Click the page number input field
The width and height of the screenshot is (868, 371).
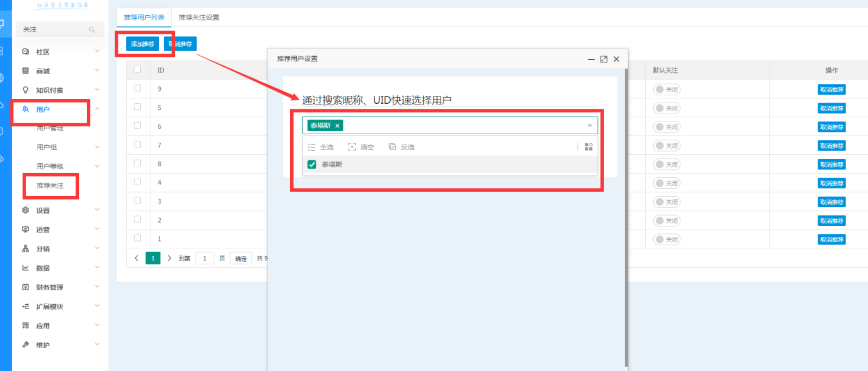click(x=205, y=259)
